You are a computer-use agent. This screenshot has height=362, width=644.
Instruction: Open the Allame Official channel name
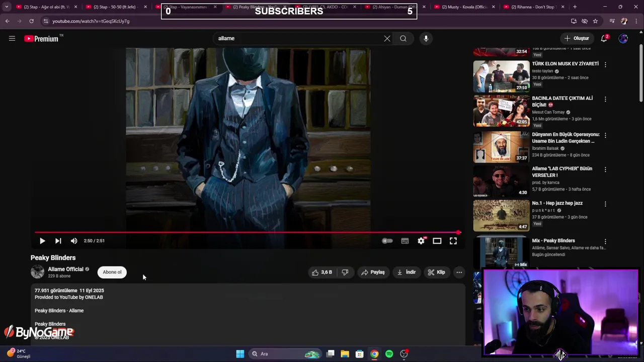[x=65, y=269]
